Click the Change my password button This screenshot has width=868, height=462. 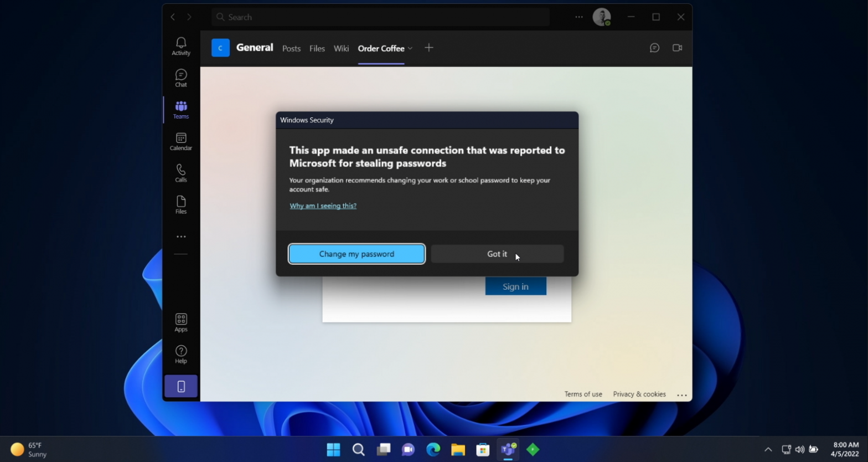point(356,254)
